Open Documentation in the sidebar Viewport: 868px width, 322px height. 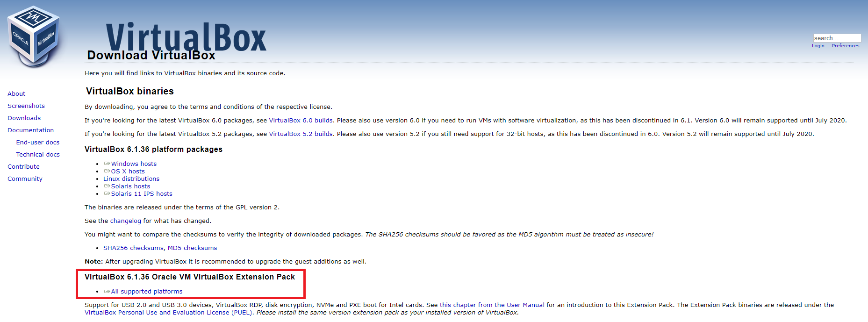coord(31,130)
